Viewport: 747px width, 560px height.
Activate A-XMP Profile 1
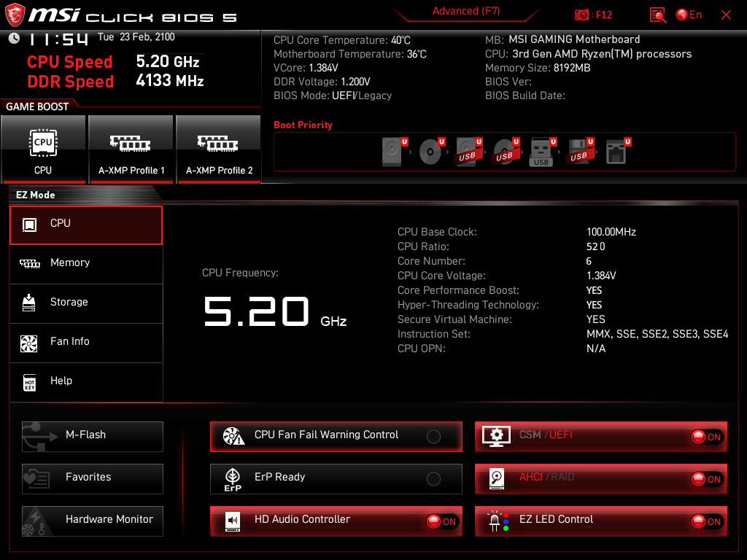pyautogui.click(x=131, y=149)
